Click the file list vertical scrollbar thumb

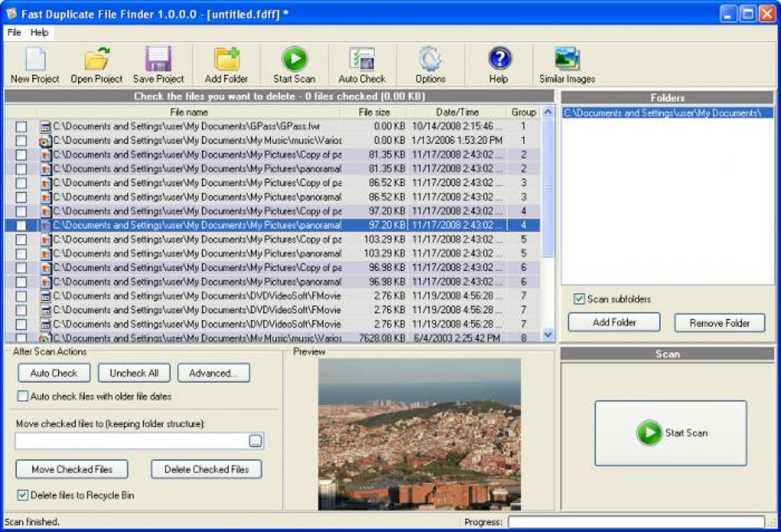[x=548, y=188]
